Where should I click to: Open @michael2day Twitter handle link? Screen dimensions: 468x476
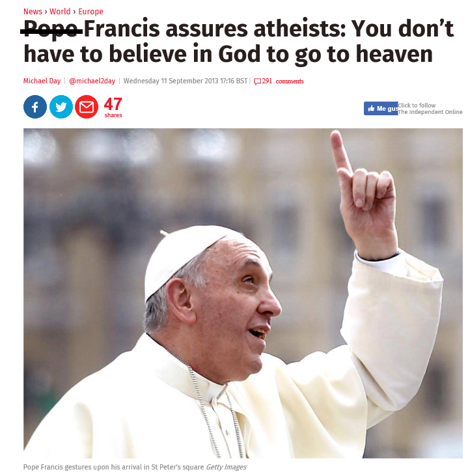(92, 81)
